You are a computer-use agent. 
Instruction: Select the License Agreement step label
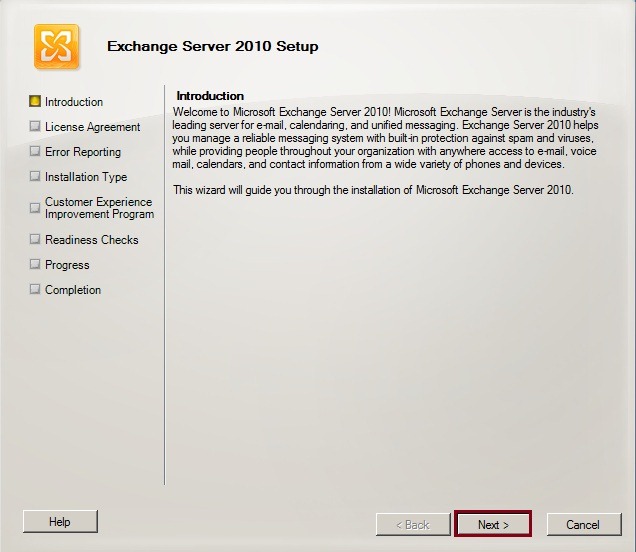(x=92, y=127)
